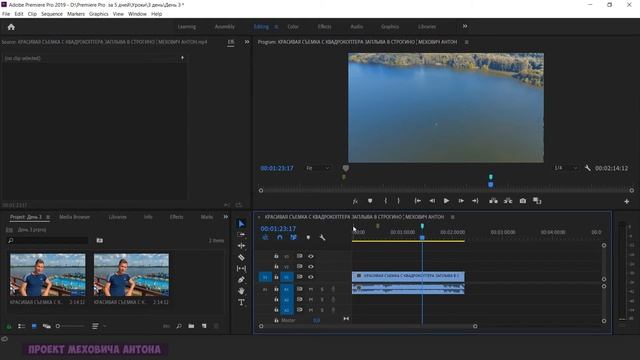Open Project panel menu
This screenshot has height=360, width=640.
coord(48,217)
